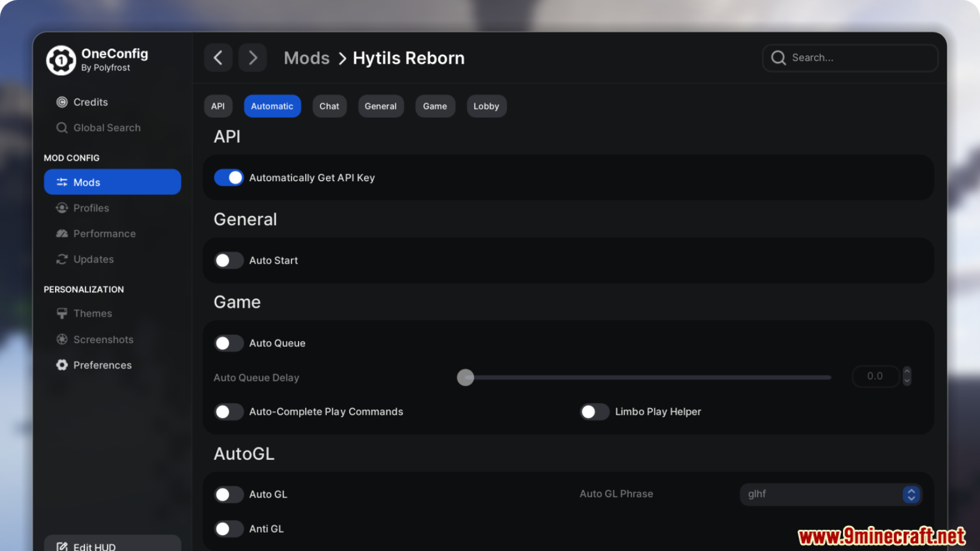Image resolution: width=980 pixels, height=551 pixels.
Task: Increase Auto Queue Delay with up arrow
Action: click(907, 371)
